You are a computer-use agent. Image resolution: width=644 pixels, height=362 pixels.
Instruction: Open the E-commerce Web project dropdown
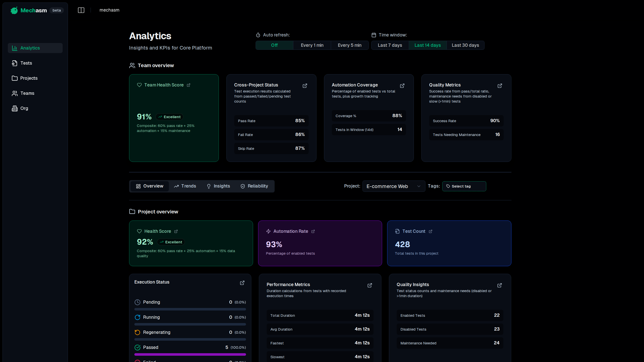tap(393, 186)
